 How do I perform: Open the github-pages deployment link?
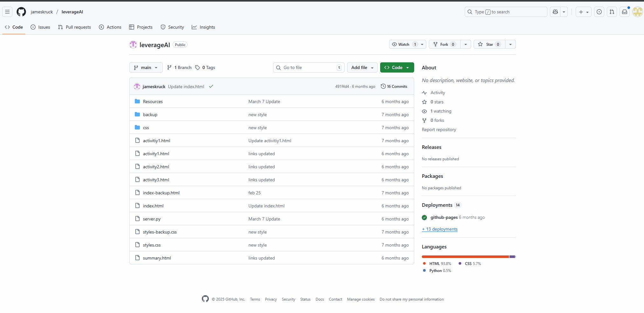(444, 217)
